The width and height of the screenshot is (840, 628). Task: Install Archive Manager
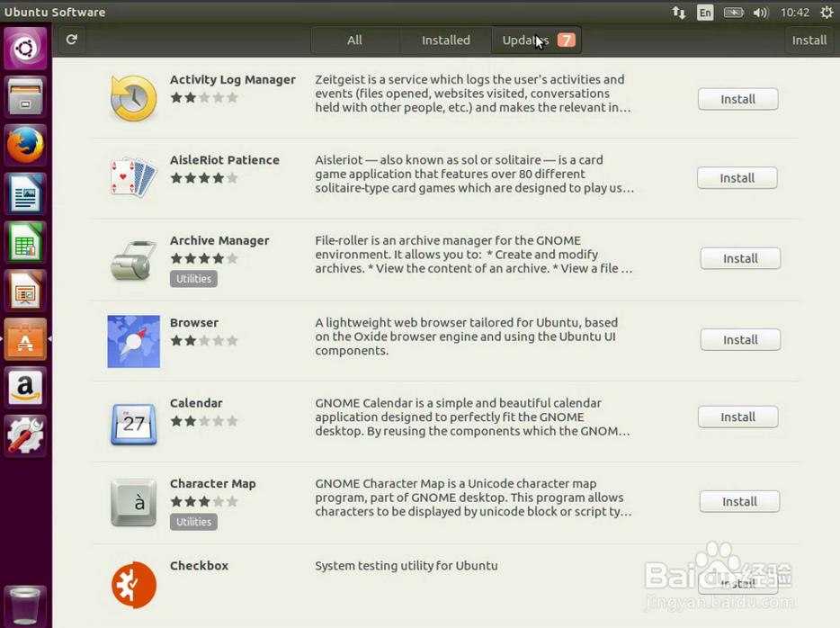click(x=740, y=258)
